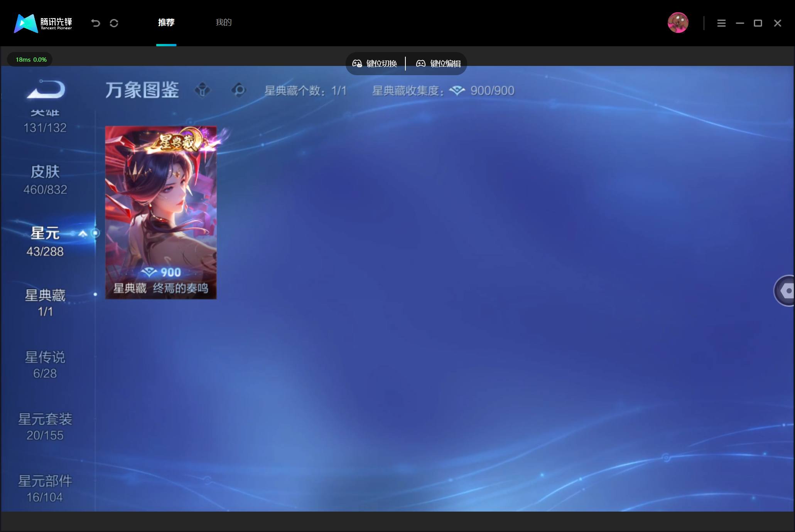Click the 键位切换 button
Viewport: 795px width, 532px height.
click(x=375, y=64)
